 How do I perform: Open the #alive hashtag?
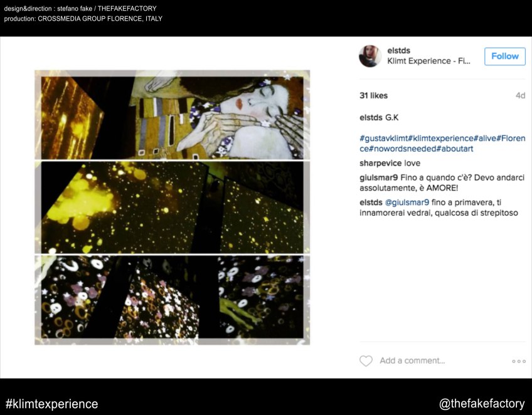(485, 139)
